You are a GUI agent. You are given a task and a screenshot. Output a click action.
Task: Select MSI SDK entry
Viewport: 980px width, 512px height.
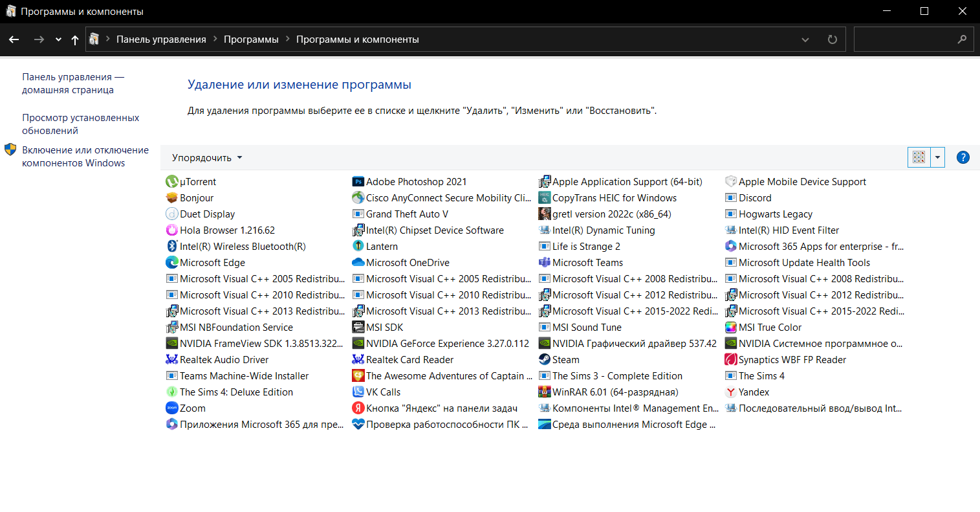coord(378,328)
